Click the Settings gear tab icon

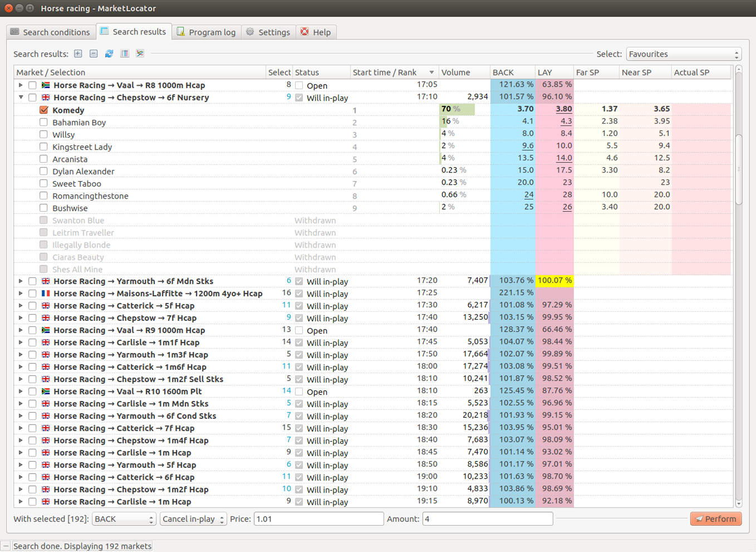pyautogui.click(x=250, y=32)
